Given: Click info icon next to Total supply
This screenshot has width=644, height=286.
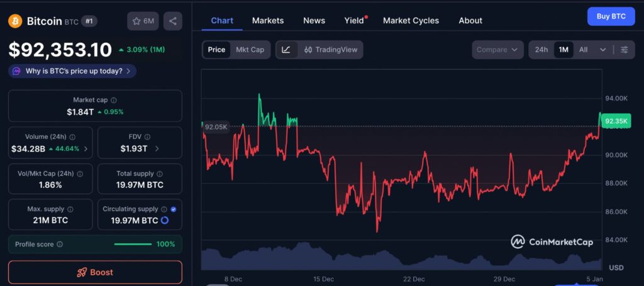Looking at the screenshot, I should pos(160,174).
